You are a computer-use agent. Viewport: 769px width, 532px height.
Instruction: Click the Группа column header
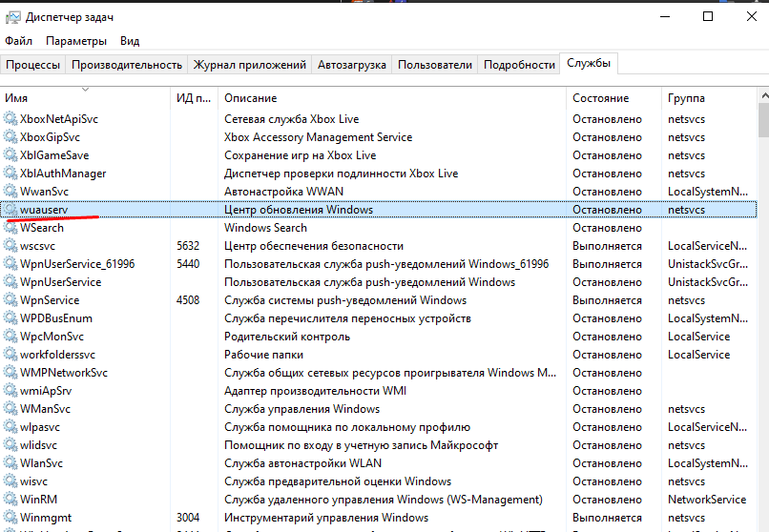[686, 98]
